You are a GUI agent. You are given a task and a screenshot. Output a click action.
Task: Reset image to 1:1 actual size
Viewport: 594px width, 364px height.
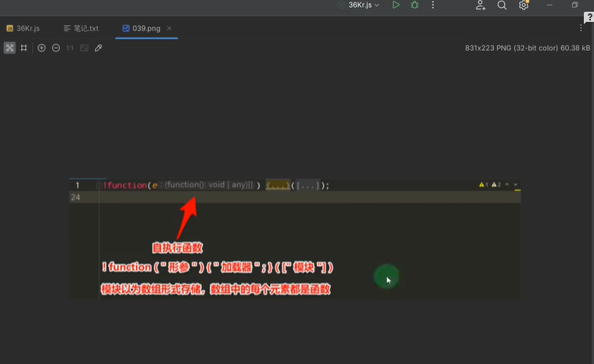(70, 48)
